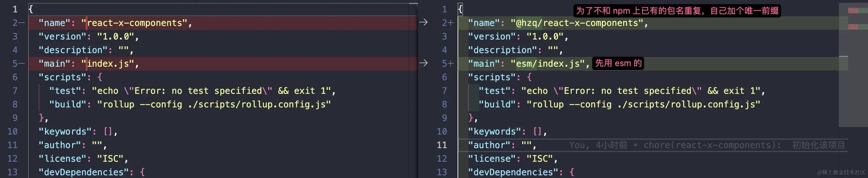Click "description" key in the left pane
The height and width of the screenshot is (178, 868).
click(x=73, y=50)
